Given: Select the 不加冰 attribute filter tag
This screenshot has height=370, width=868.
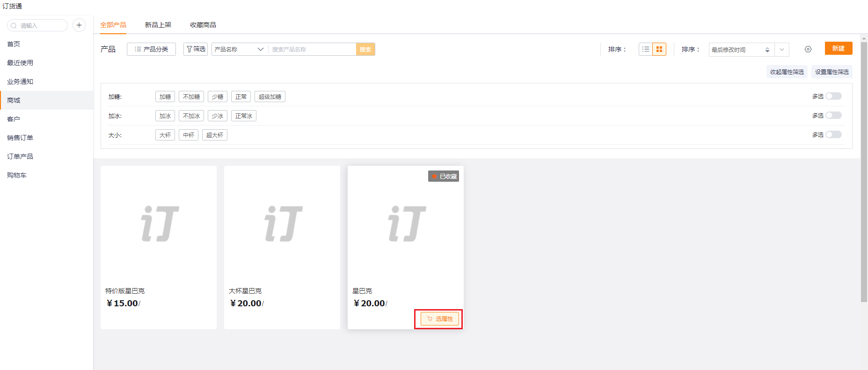Looking at the screenshot, I should (x=191, y=116).
